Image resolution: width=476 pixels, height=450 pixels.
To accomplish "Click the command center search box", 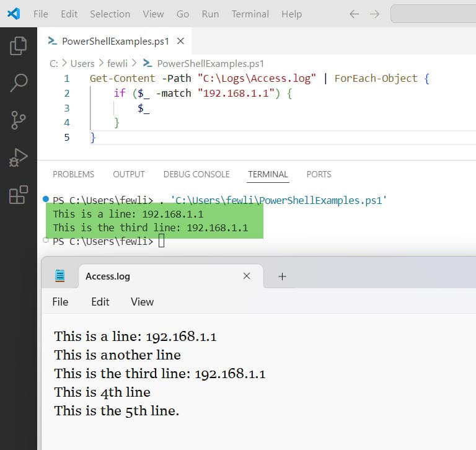I will click(433, 14).
